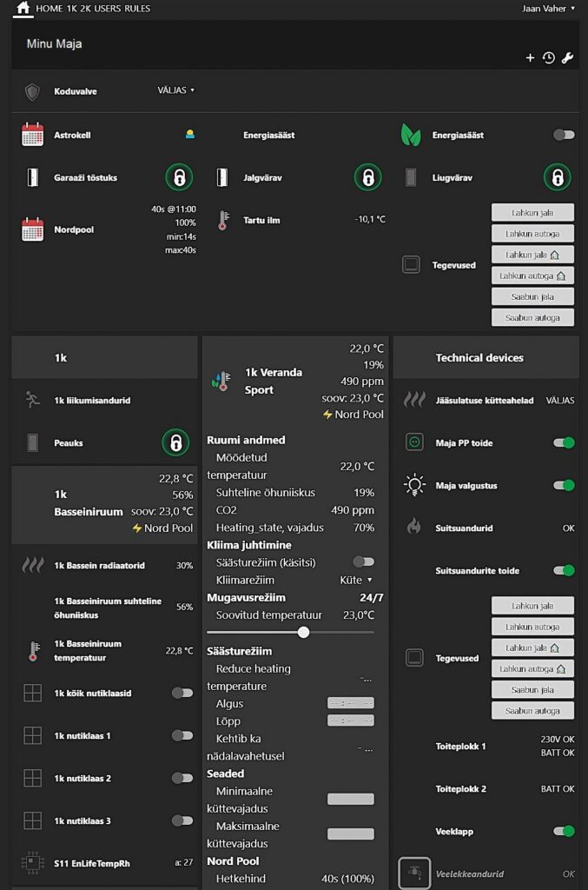Open the Jaan Vaher user menu

coord(549,9)
